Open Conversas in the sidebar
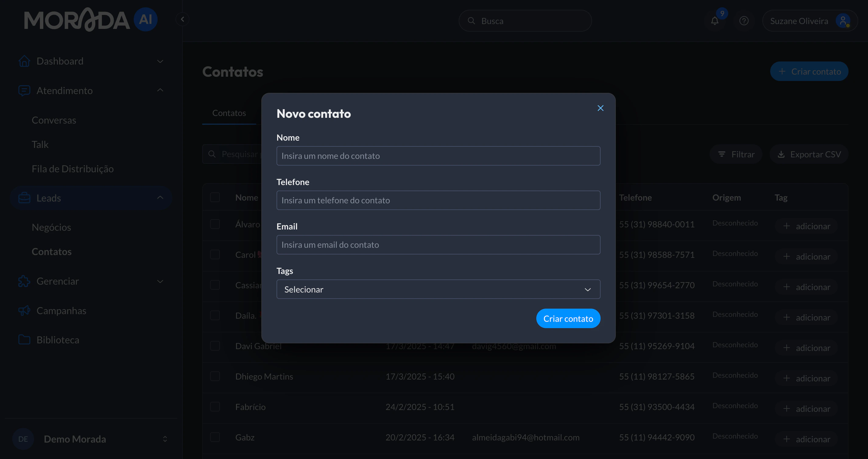 click(x=54, y=120)
